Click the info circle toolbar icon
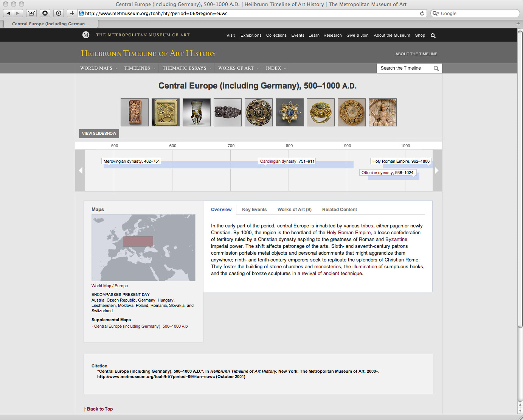This screenshot has width=523, height=420. (59, 13)
